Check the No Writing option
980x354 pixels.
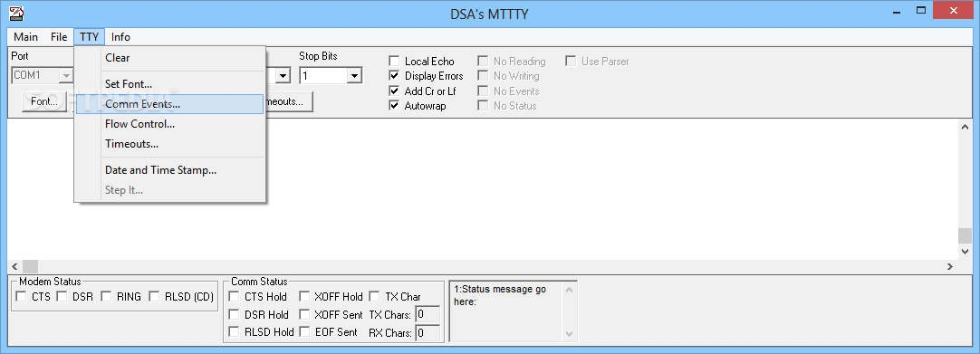pyautogui.click(x=483, y=75)
